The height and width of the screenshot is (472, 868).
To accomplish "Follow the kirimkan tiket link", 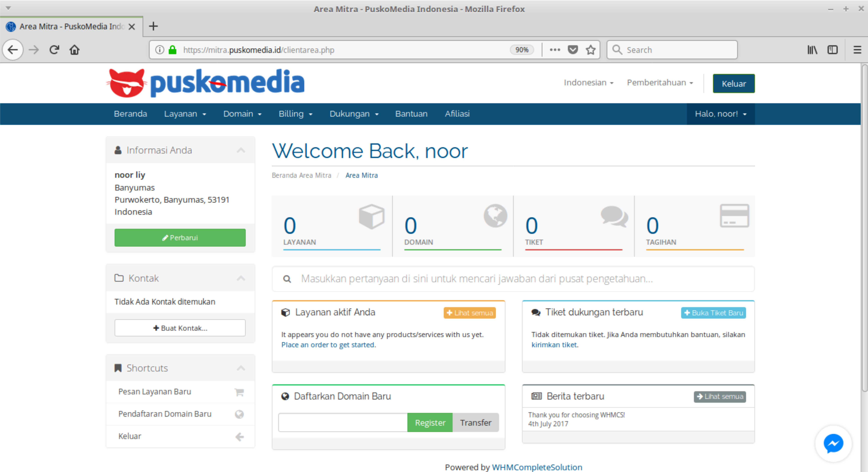I will (x=554, y=345).
